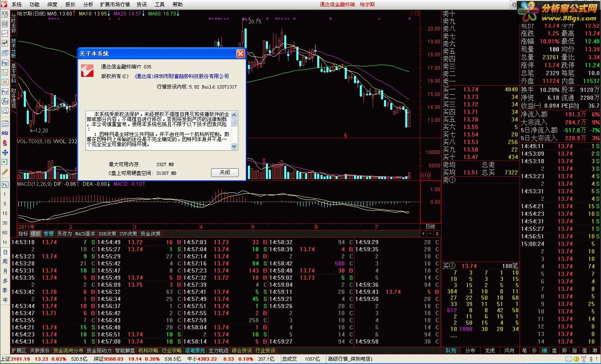Screen dimensions: 601x364
Task: Switch to 5-minute period in sidebar
Action: (5, 204)
